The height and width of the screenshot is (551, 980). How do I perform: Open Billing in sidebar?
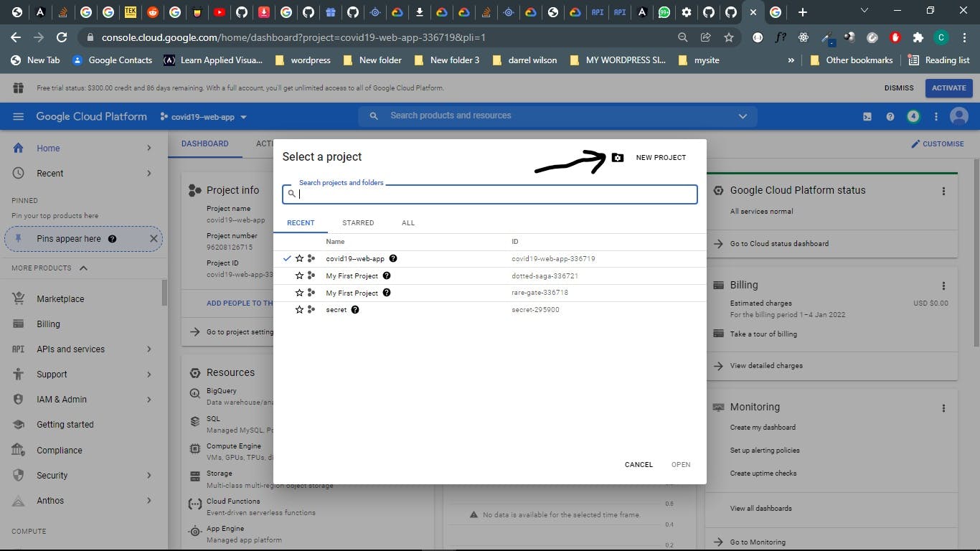click(48, 324)
